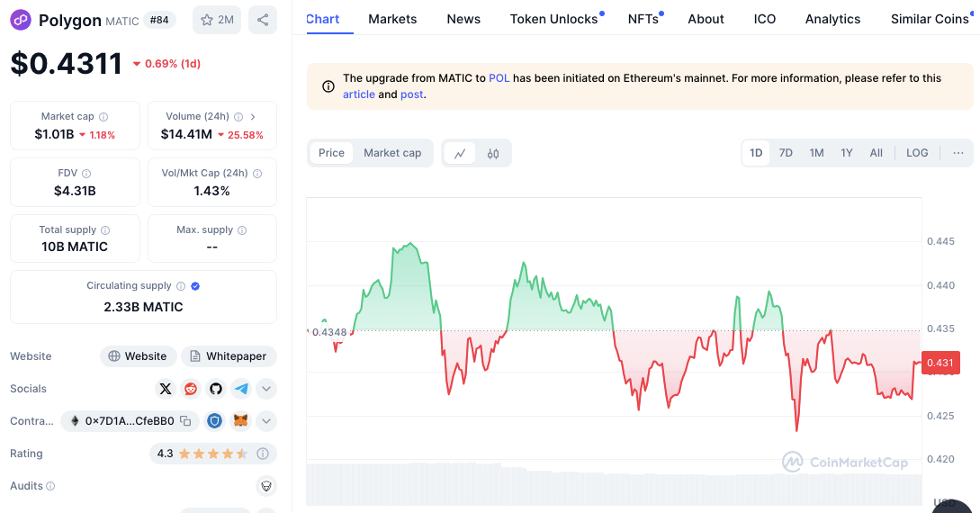Show Audits info icon
The width and height of the screenshot is (980, 513).
(50, 486)
